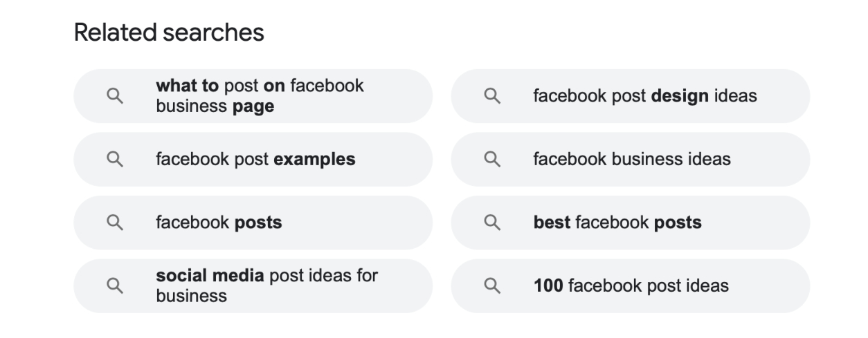Open the 'best facebook posts' suggestion

coord(630,223)
